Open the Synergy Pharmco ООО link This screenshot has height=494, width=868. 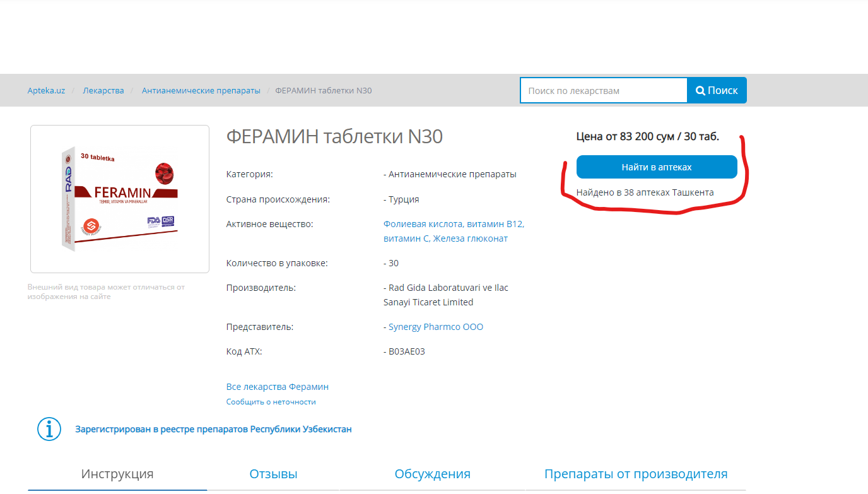pyautogui.click(x=436, y=327)
